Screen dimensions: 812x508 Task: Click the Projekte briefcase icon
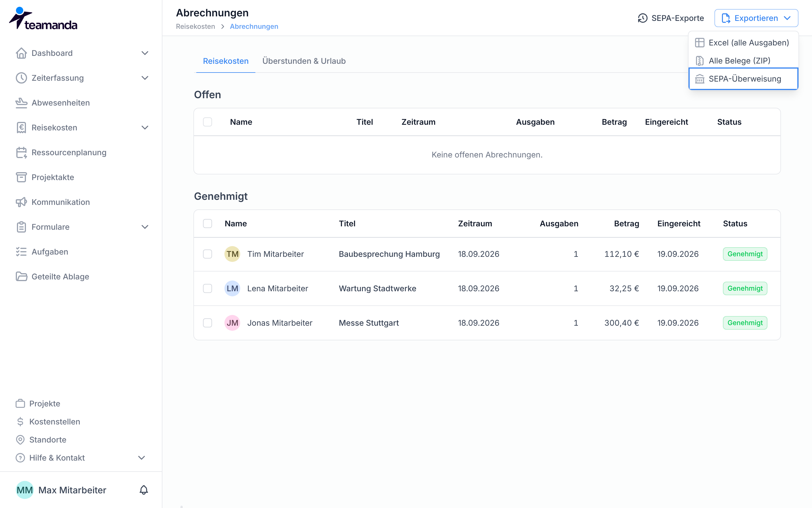(x=20, y=404)
